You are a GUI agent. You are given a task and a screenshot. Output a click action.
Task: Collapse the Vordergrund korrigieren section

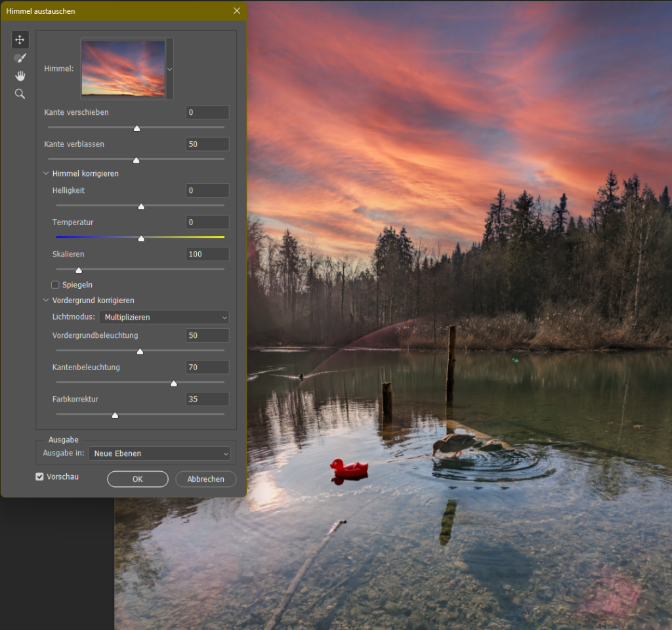click(46, 301)
